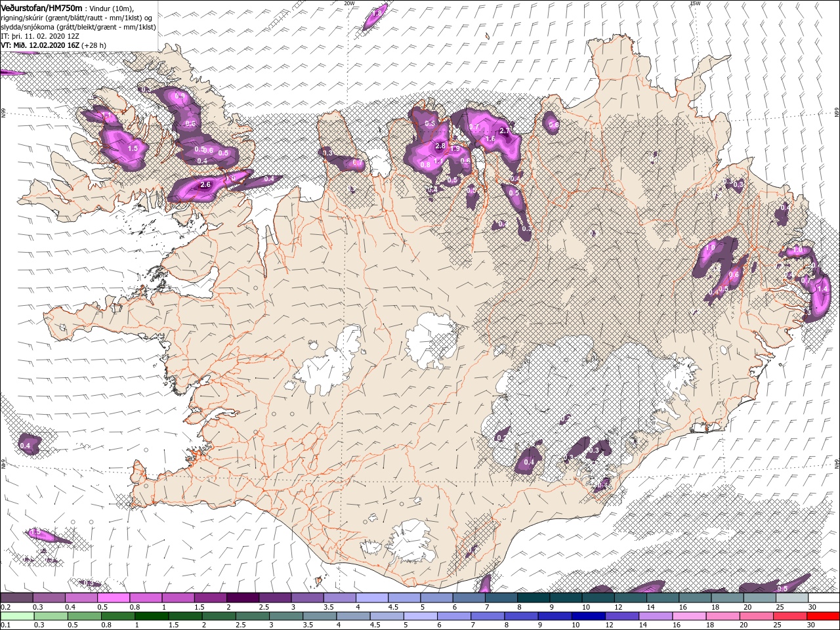Viewport: 840px width, 630px height.
Task: Click the 3.5 lilac swatch in purple legend row
Action: (x=339, y=598)
